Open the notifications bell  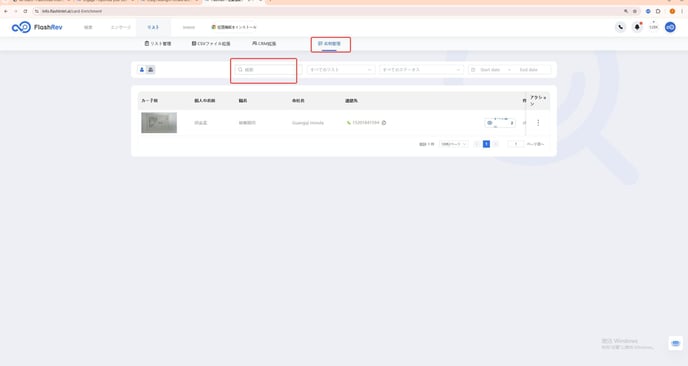[x=637, y=27]
